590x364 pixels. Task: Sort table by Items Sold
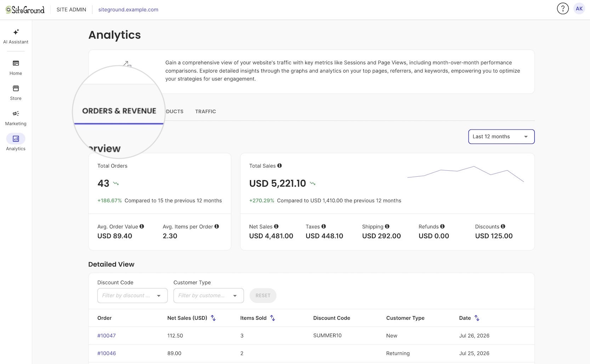(x=272, y=318)
